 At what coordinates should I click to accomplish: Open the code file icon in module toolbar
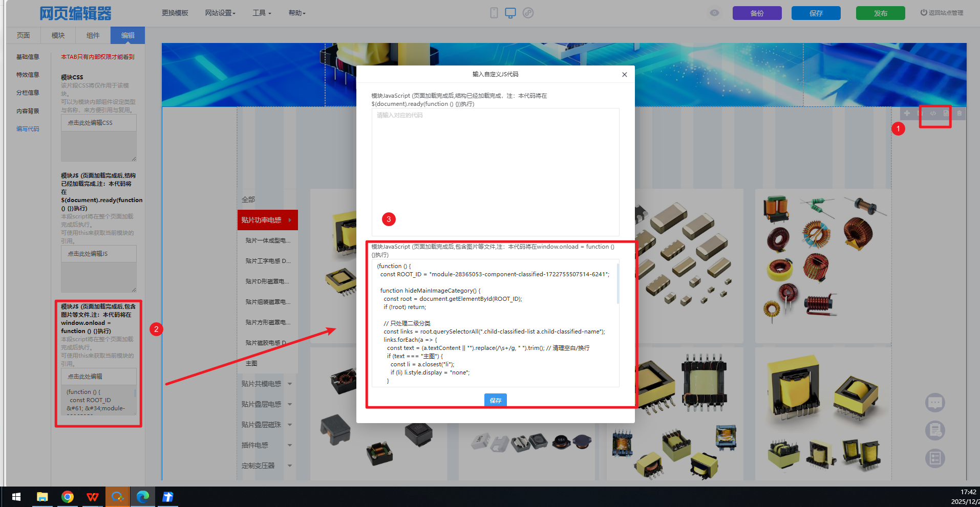coord(946,113)
